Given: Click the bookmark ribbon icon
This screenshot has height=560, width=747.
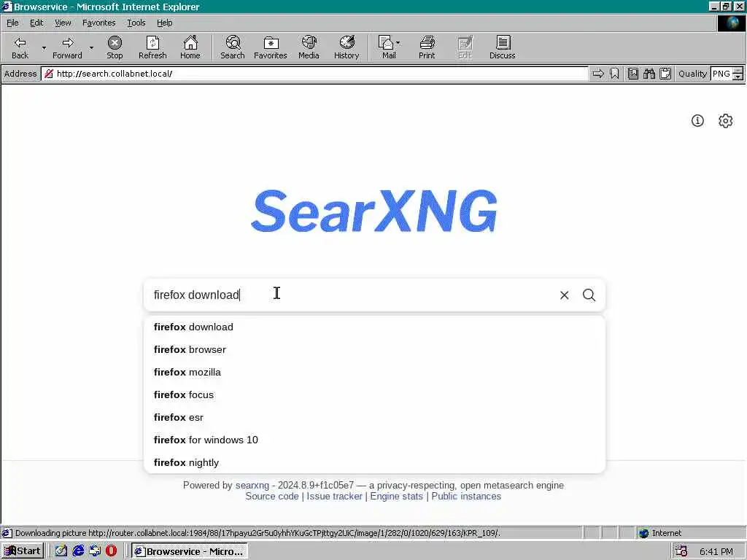Looking at the screenshot, I should (x=614, y=74).
